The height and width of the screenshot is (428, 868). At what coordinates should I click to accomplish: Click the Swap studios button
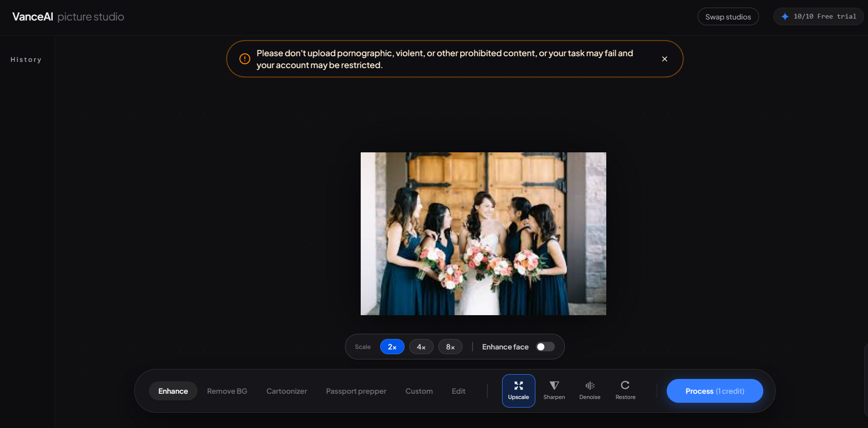pyautogui.click(x=728, y=17)
